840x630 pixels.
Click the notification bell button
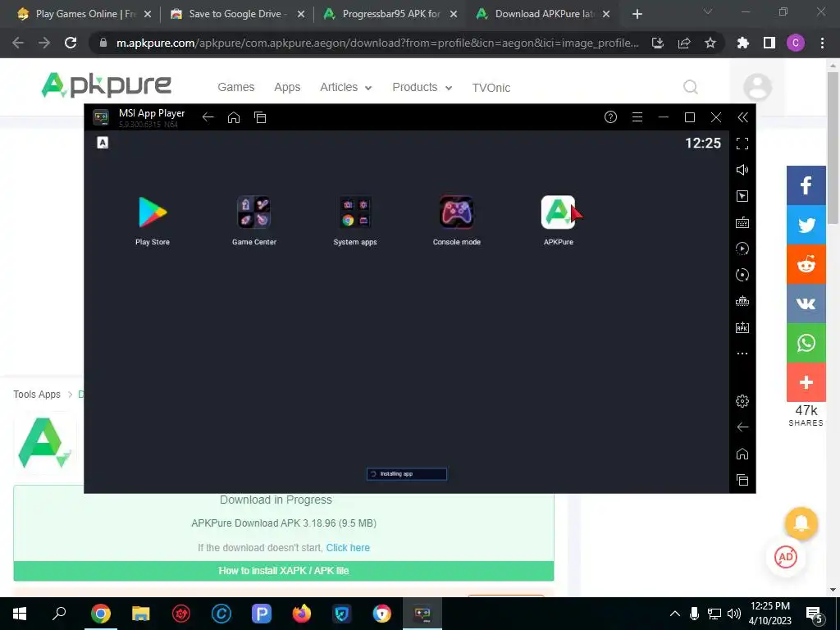(801, 523)
